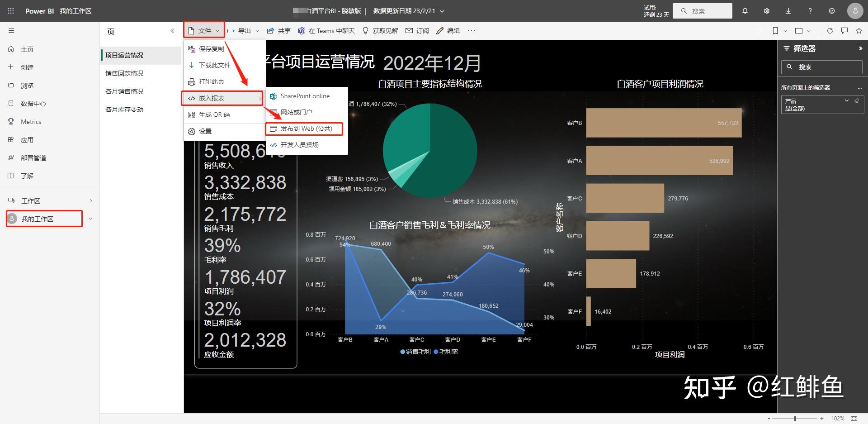Mark report as favorite with star icon
Screen dimensions: 868x424
858,31
